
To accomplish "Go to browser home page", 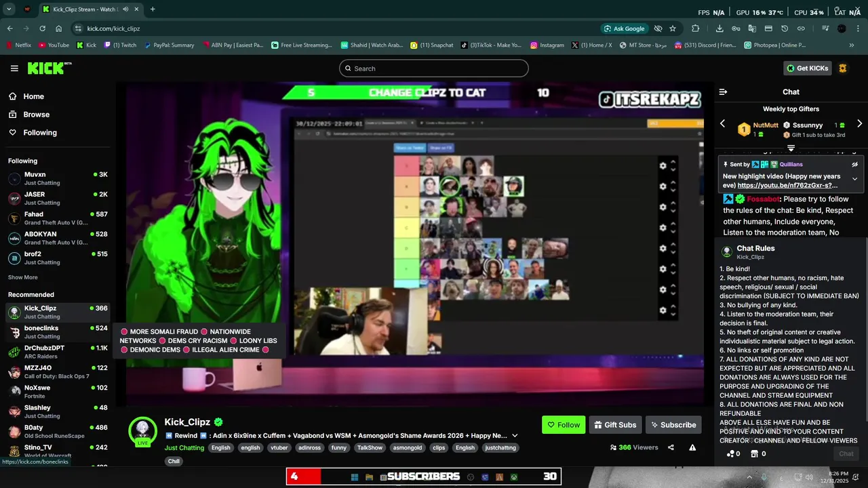I will (x=58, y=28).
